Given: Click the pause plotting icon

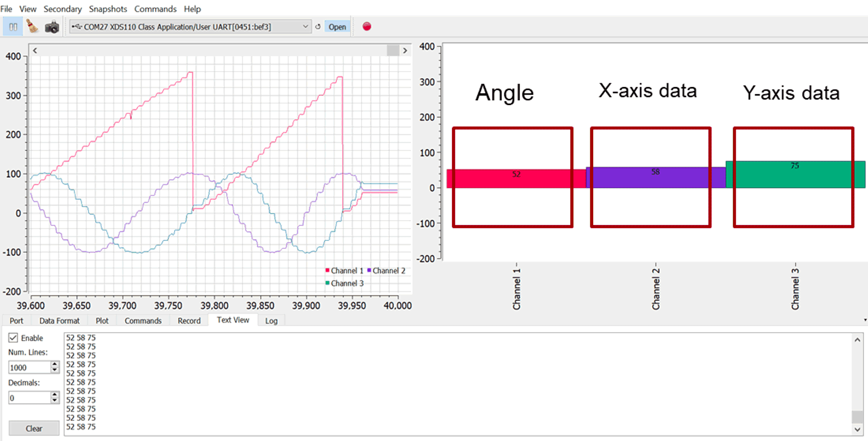Looking at the screenshot, I should coord(13,27).
